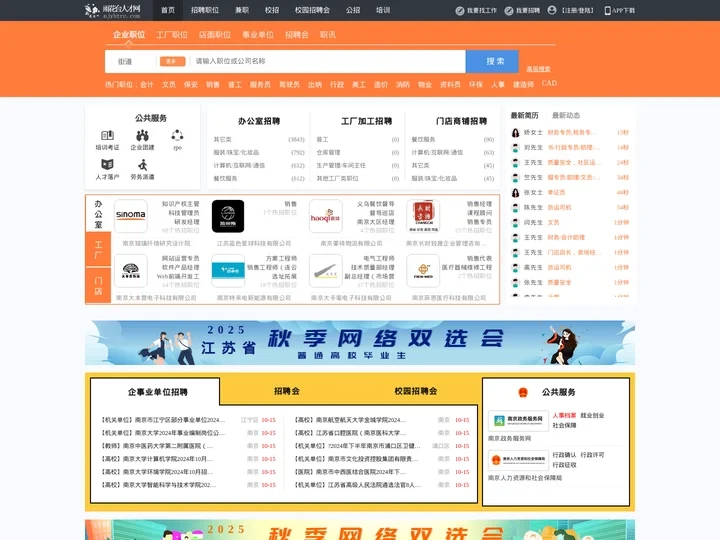Click the site logo in the top bar
Screen dimensions: 720x540
click(112, 10)
